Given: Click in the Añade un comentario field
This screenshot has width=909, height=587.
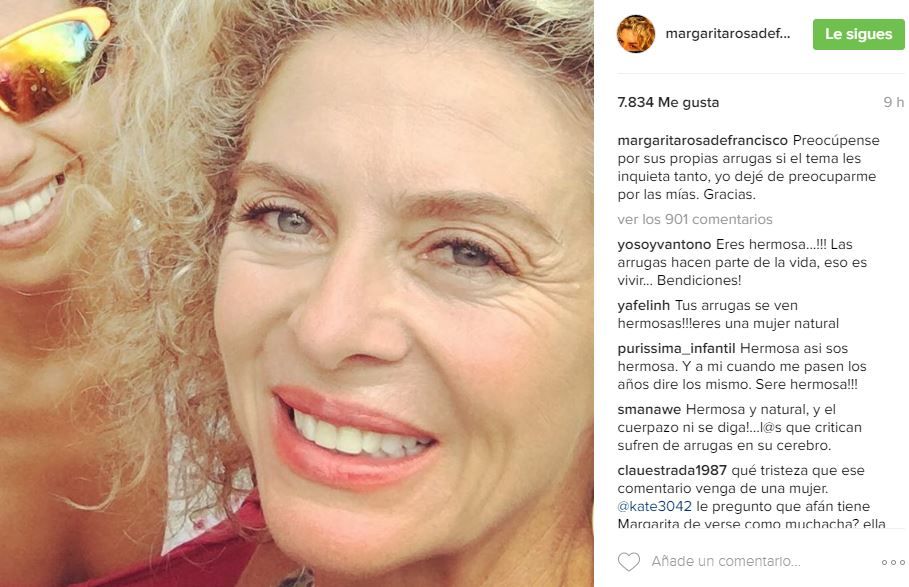Looking at the screenshot, I should click(x=726, y=561).
